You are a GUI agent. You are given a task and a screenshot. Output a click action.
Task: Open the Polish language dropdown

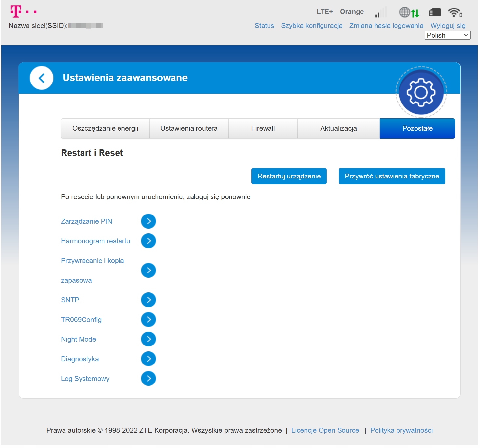pyautogui.click(x=447, y=35)
